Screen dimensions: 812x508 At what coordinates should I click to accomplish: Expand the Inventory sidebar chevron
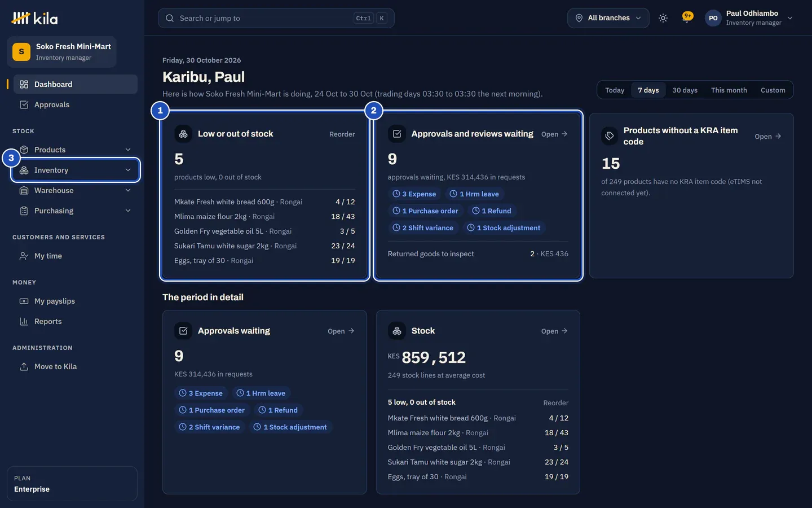128,170
